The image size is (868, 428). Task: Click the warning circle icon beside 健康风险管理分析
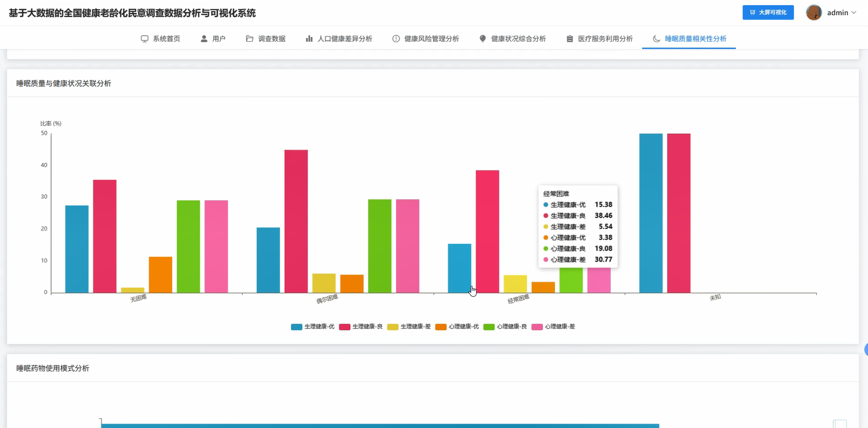(396, 39)
